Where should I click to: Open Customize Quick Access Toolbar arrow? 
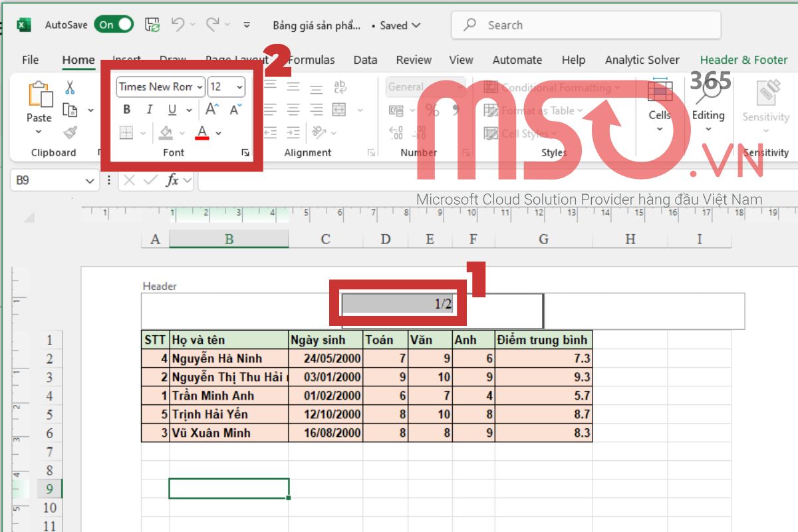[247, 25]
